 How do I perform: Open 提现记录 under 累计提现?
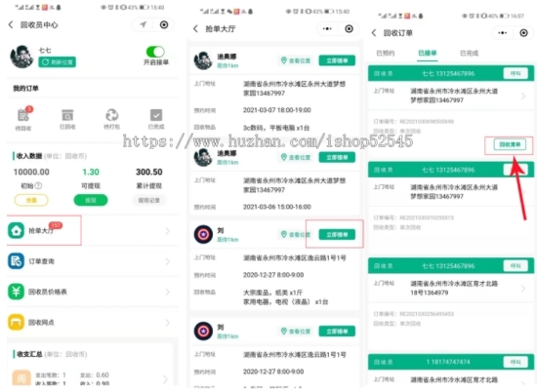(x=149, y=200)
